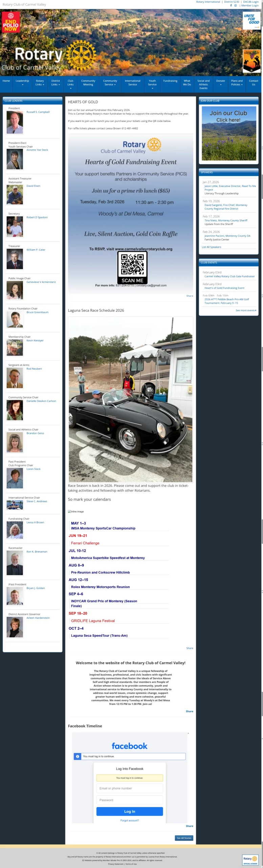Click the Facebook info icon in login notice

(78, 756)
